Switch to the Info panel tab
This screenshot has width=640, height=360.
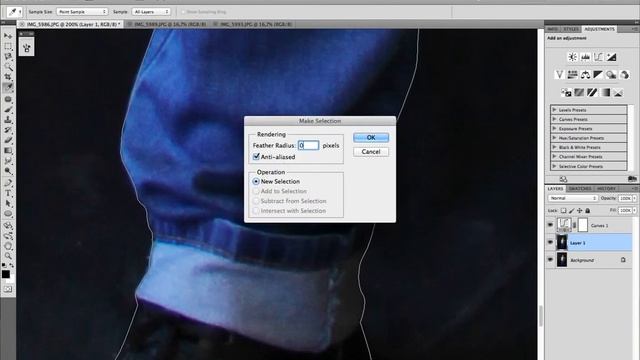[x=552, y=29]
